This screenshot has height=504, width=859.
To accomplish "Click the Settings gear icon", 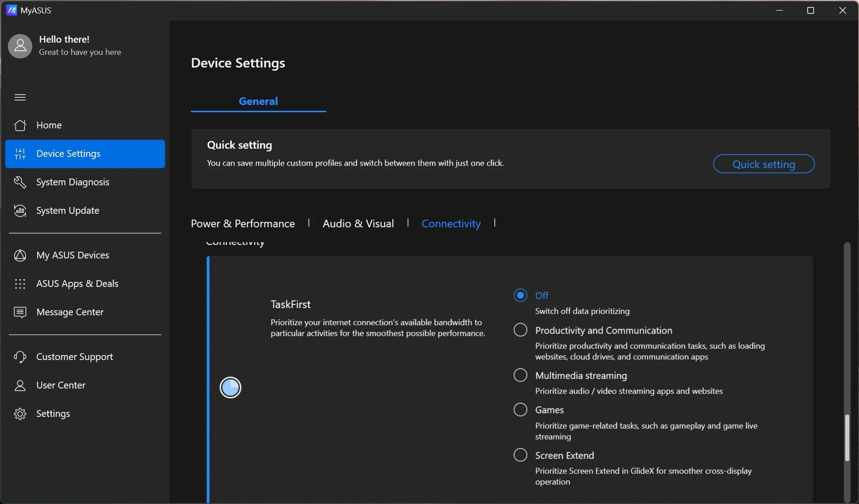I will 20,414.
